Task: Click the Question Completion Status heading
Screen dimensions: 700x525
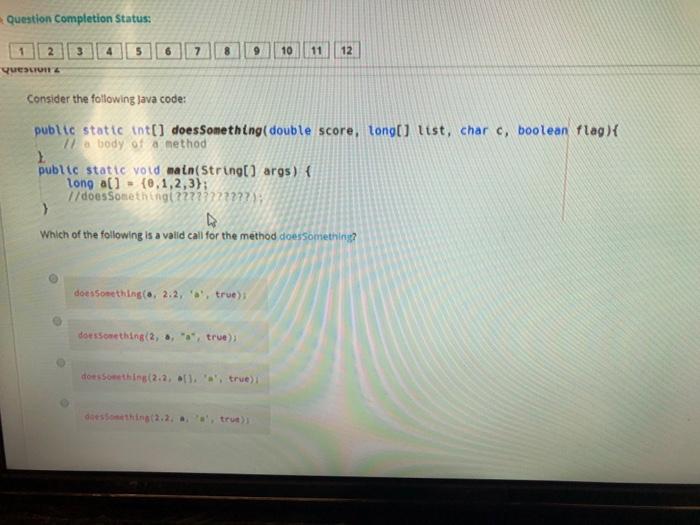Action: pyautogui.click(x=79, y=19)
